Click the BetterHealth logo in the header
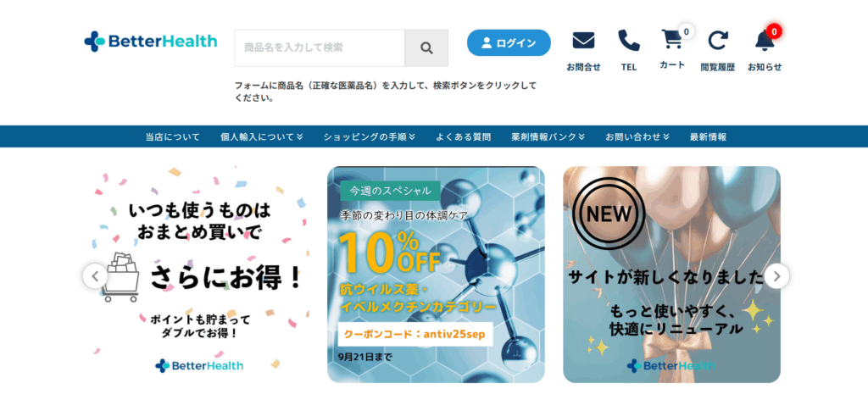This screenshot has width=868, height=400. (x=151, y=42)
